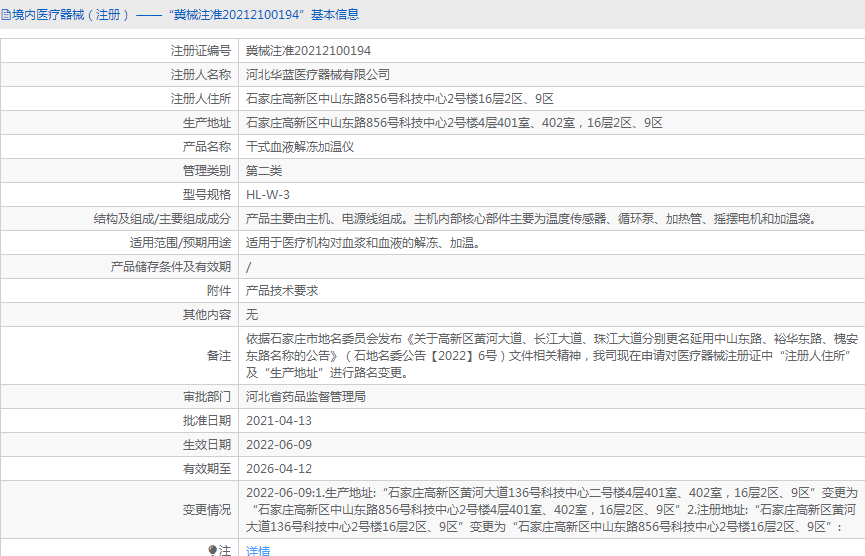
Task: Click the page title 境内医疗器械（注册）
Action: point(71,15)
